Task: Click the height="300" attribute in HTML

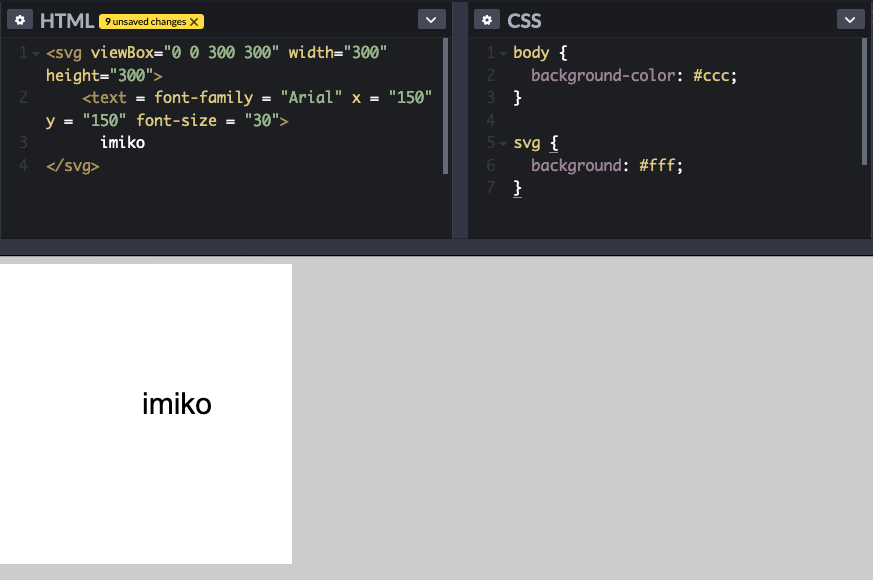Action: pos(100,75)
